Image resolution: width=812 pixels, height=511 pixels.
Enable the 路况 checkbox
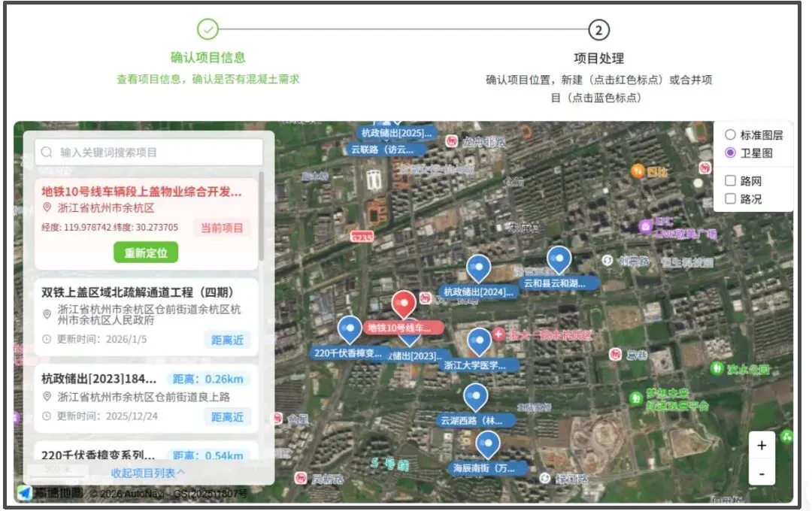coord(730,199)
